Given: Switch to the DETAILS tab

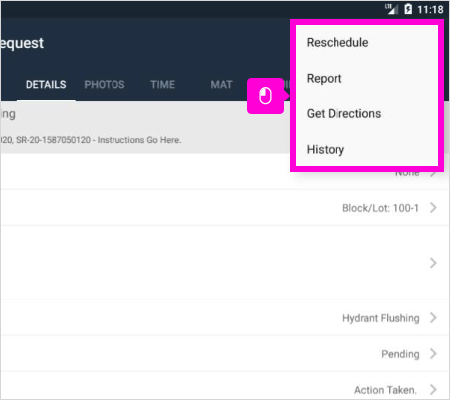Looking at the screenshot, I should pyautogui.click(x=46, y=85).
